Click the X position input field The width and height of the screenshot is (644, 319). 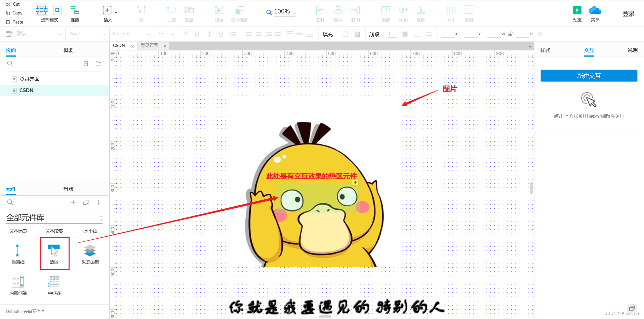point(447,34)
